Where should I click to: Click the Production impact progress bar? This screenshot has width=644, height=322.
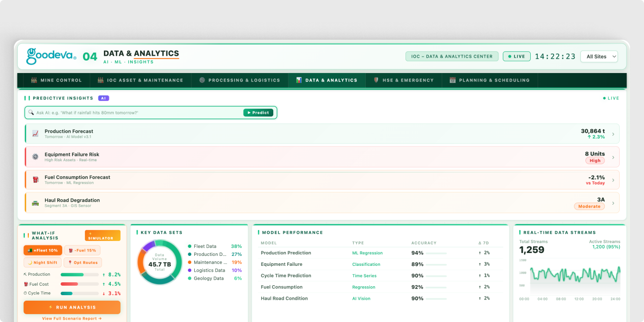click(79, 274)
